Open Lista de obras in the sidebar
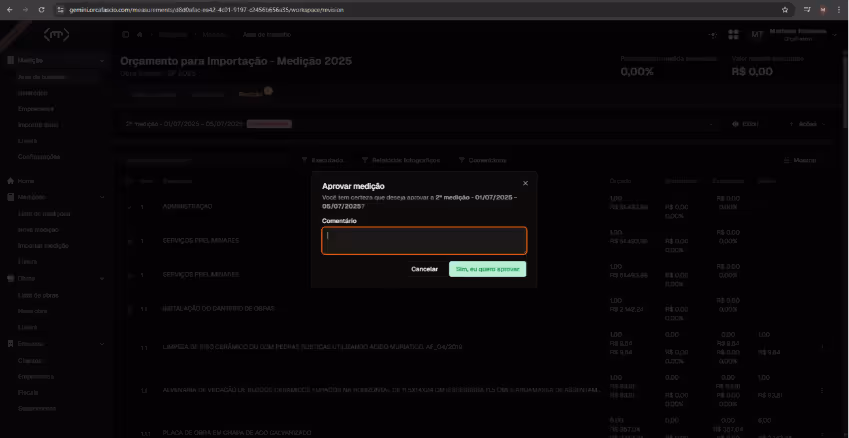849x438 pixels. click(38, 296)
